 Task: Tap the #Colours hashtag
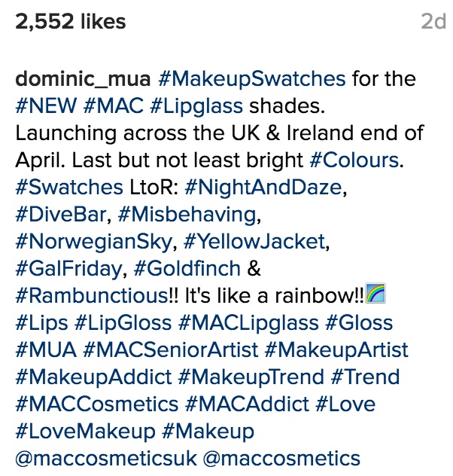tap(354, 160)
